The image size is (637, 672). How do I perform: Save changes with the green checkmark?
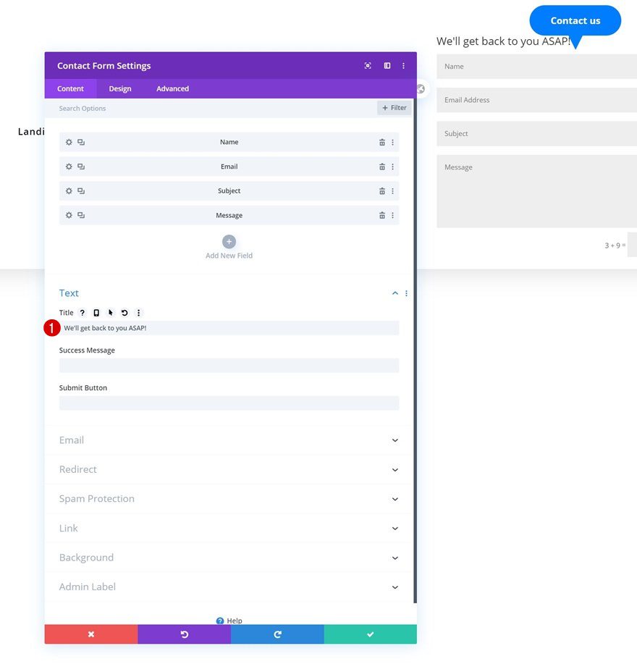pos(370,634)
